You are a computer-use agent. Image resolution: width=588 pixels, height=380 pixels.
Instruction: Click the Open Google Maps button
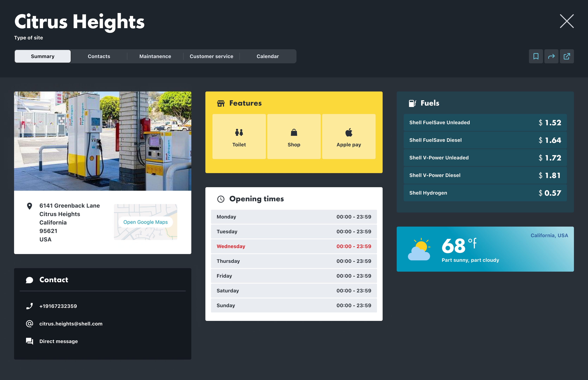tap(146, 222)
